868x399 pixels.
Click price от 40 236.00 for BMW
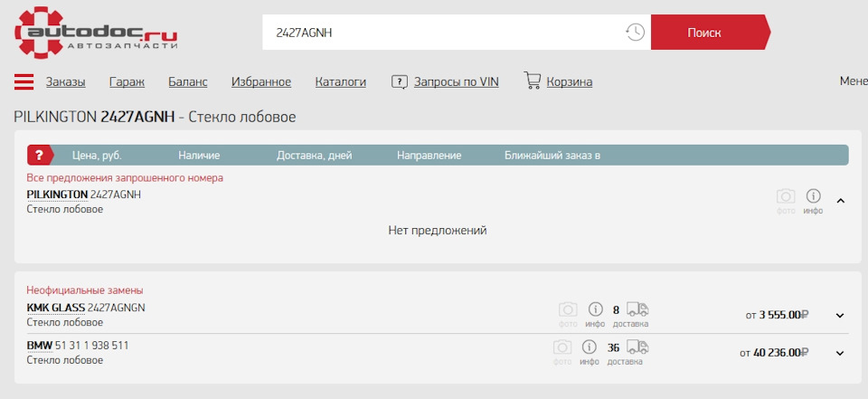click(775, 353)
